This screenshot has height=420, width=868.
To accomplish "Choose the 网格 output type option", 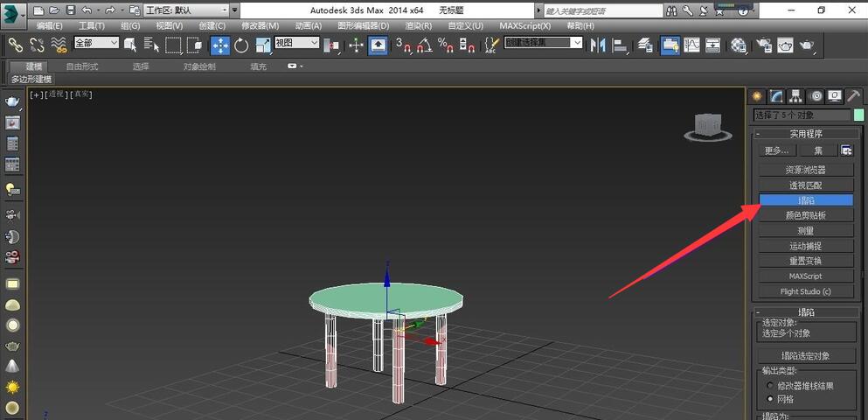I will pyautogui.click(x=769, y=398).
